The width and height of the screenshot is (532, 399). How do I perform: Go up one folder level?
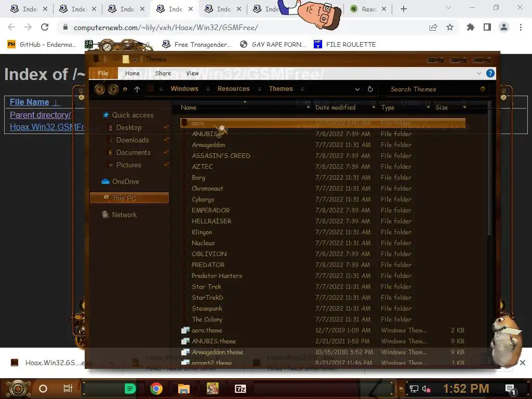coord(137,89)
